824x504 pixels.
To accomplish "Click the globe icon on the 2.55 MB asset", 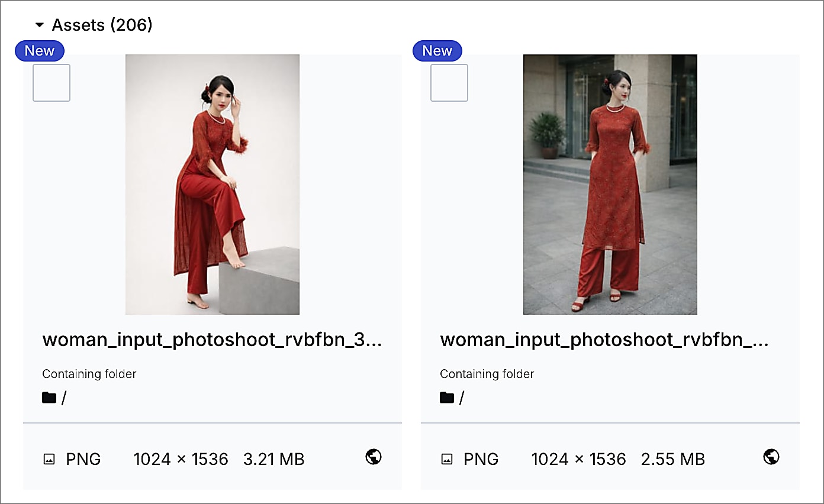I will click(x=771, y=457).
